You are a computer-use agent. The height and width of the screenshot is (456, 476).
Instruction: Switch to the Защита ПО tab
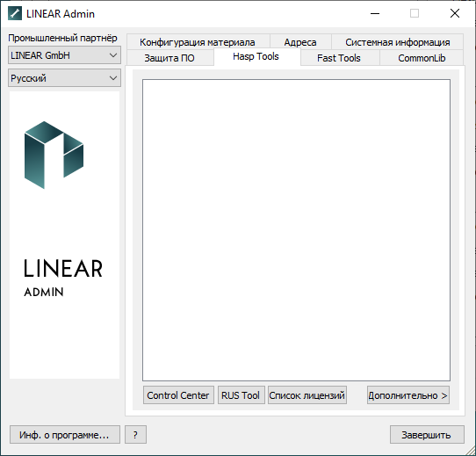[x=170, y=58]
